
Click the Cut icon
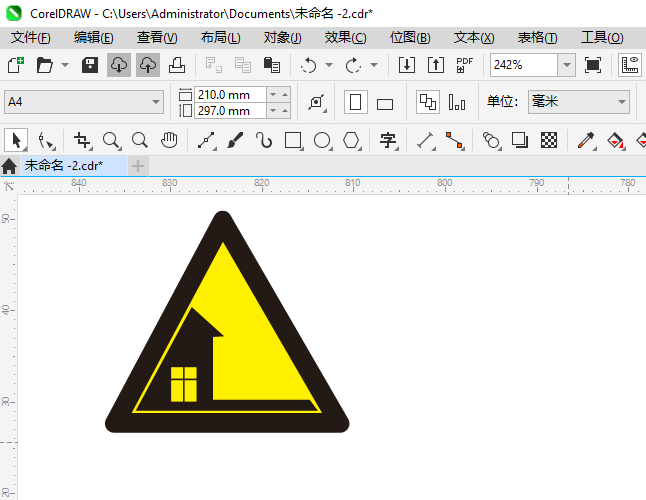tap(214, 65)
